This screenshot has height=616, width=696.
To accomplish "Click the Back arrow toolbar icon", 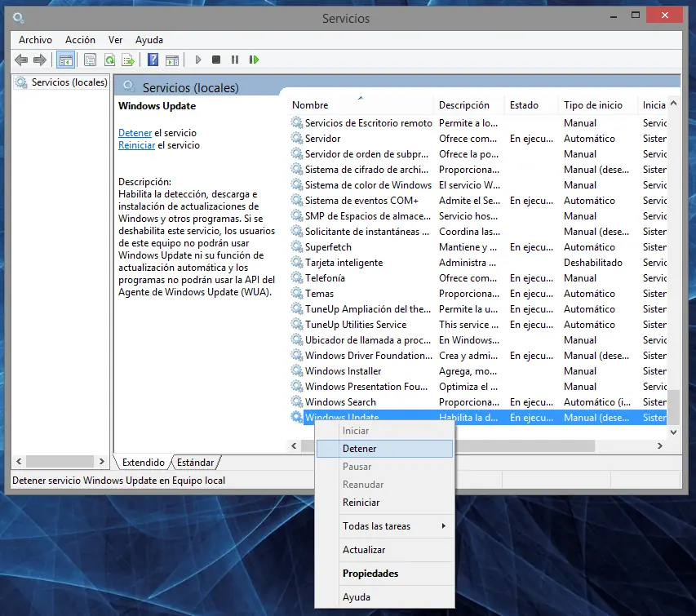I will coord(21,60).
